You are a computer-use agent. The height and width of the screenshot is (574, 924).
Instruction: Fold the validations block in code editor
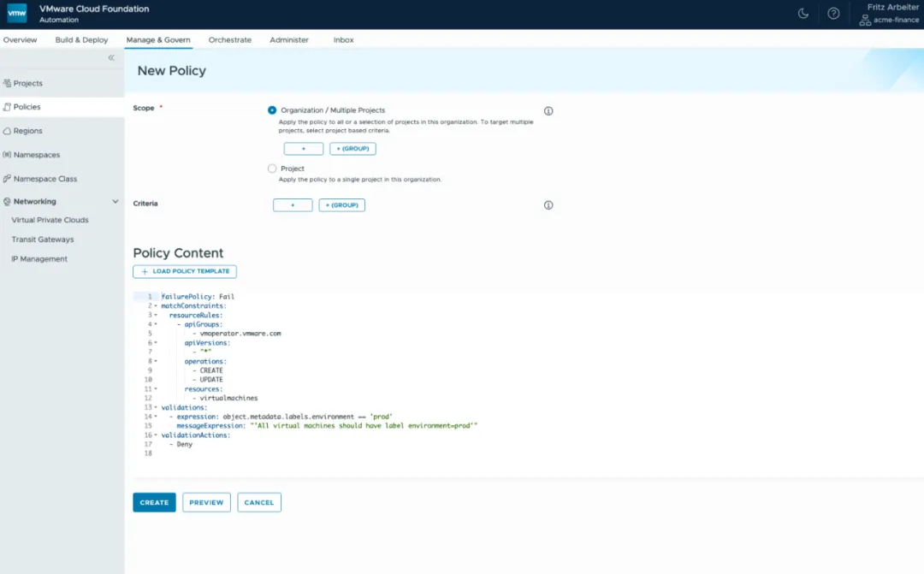point(156,407)
